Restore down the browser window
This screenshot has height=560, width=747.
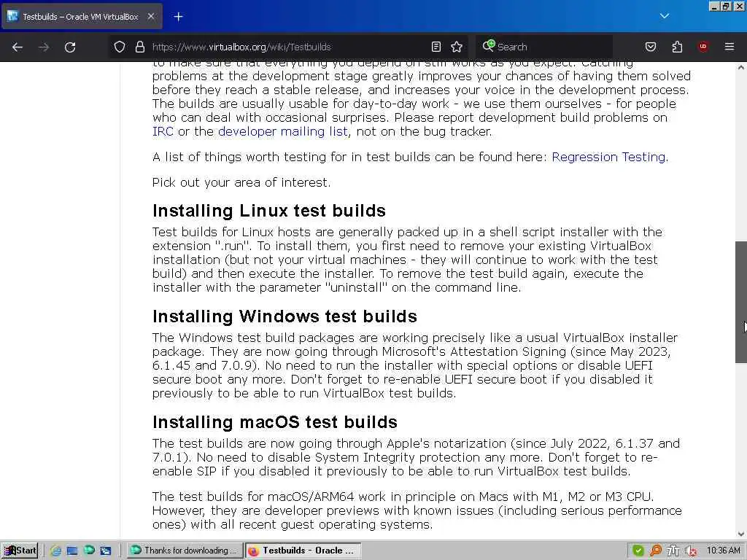coord(725,6)
